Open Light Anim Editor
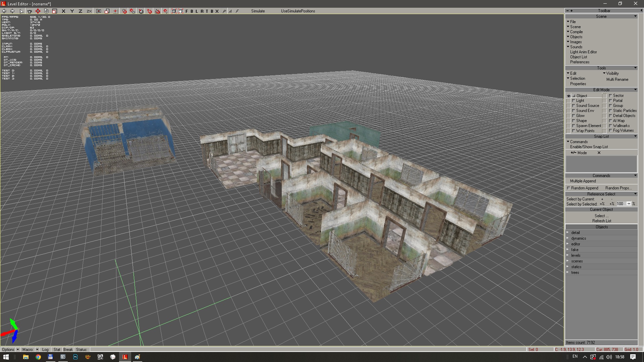The width and height of the screenshot is (644, 362). point(583,52)
